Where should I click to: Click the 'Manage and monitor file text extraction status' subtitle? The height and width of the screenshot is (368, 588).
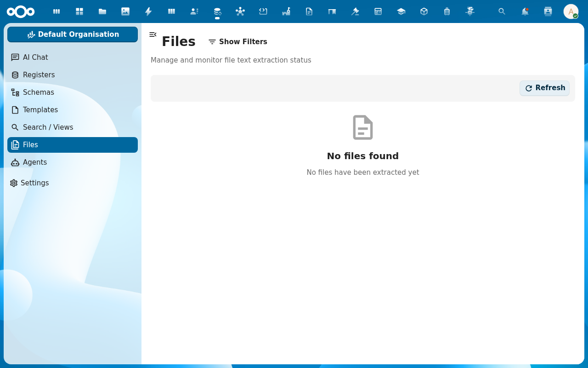click(231, 60)
